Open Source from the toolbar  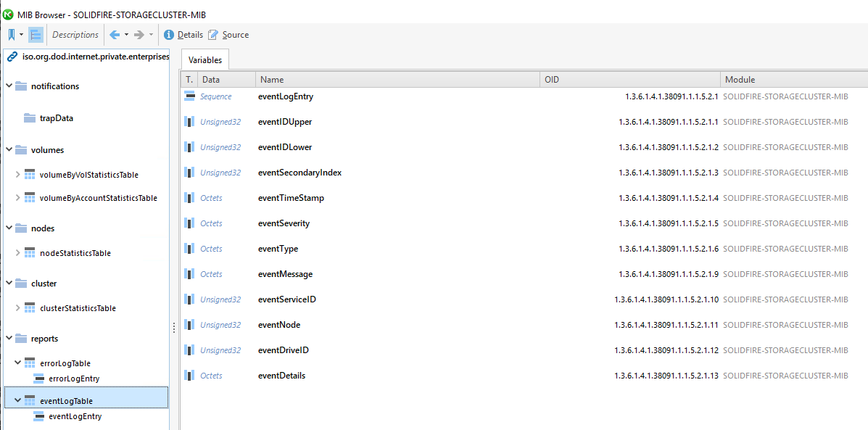(x=235, y=35)
